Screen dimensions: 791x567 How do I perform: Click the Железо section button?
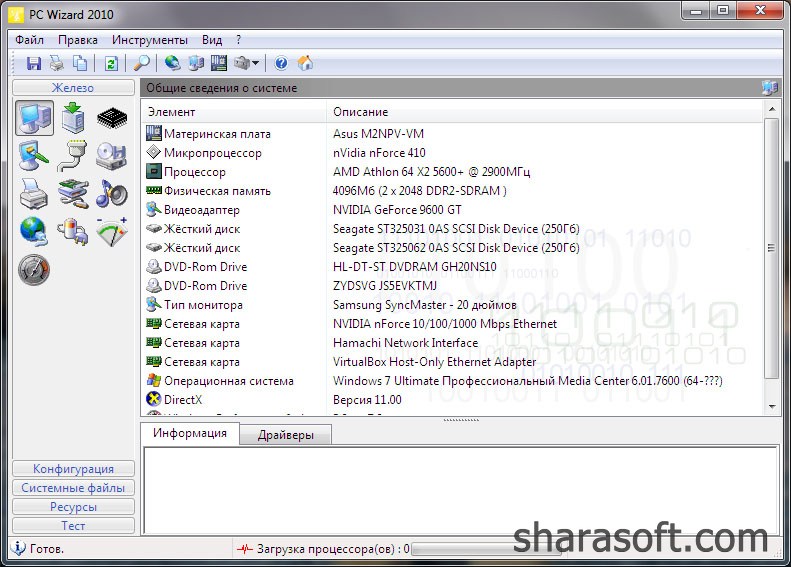pyautogui.click(x=73, y=88)
